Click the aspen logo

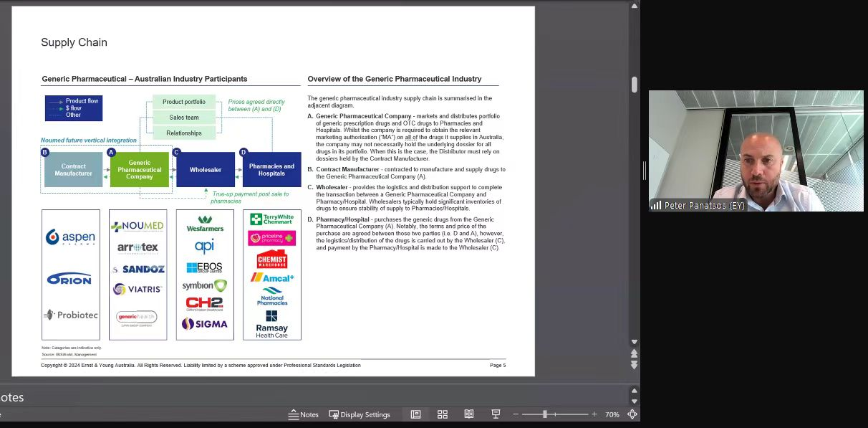pyautogui.click(x=70, y=237)
